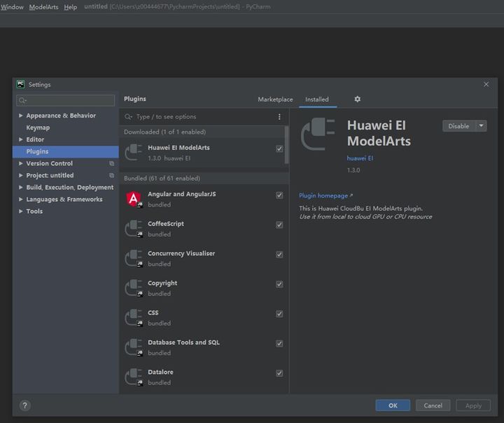Open the Window menu

pos(12,7)
